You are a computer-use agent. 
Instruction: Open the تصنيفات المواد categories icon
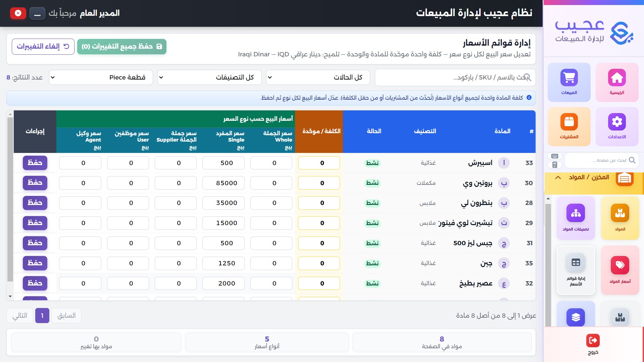pyautogui.click(x=576, y=218)
